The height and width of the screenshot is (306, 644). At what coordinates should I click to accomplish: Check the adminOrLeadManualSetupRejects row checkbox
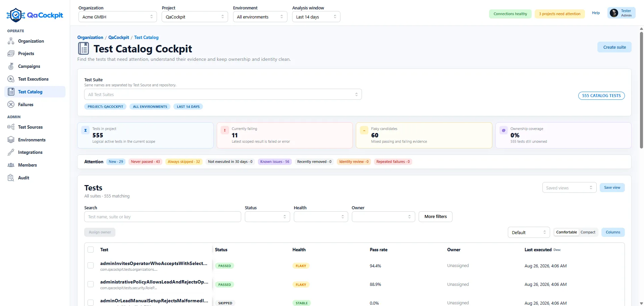(x=91, y=303)
